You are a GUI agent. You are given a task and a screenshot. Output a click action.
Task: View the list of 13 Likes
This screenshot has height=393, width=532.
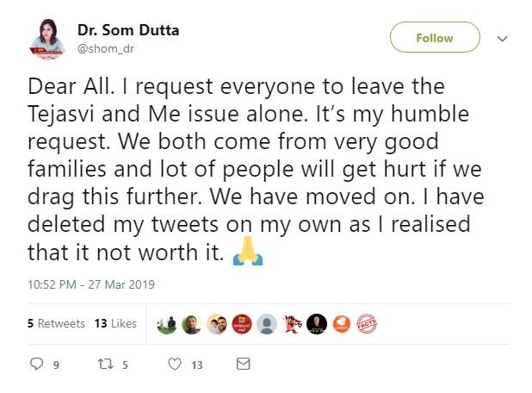click(115, 323)
